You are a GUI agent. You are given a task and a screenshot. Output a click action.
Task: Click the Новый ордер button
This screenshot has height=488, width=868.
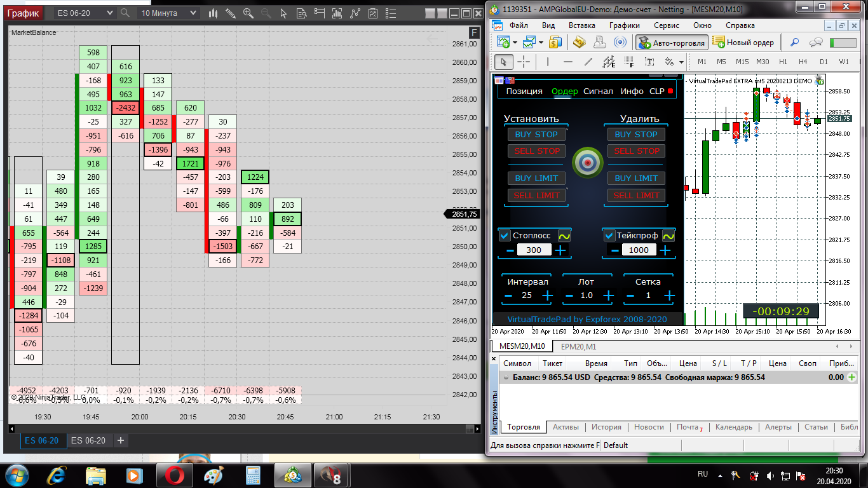[744, 43]
